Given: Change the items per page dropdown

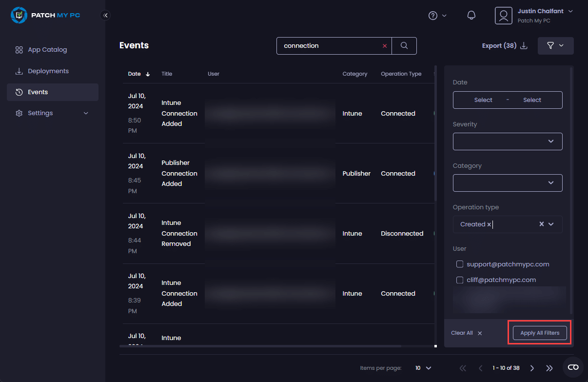Looking at the screenshot, I should (x=423, y=368).
